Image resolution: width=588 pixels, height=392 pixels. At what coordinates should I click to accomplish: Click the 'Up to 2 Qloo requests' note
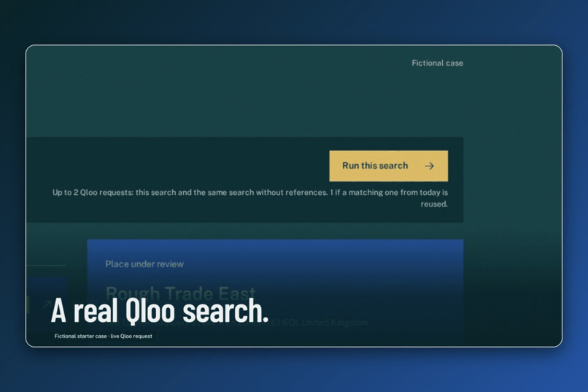[250, 198]
